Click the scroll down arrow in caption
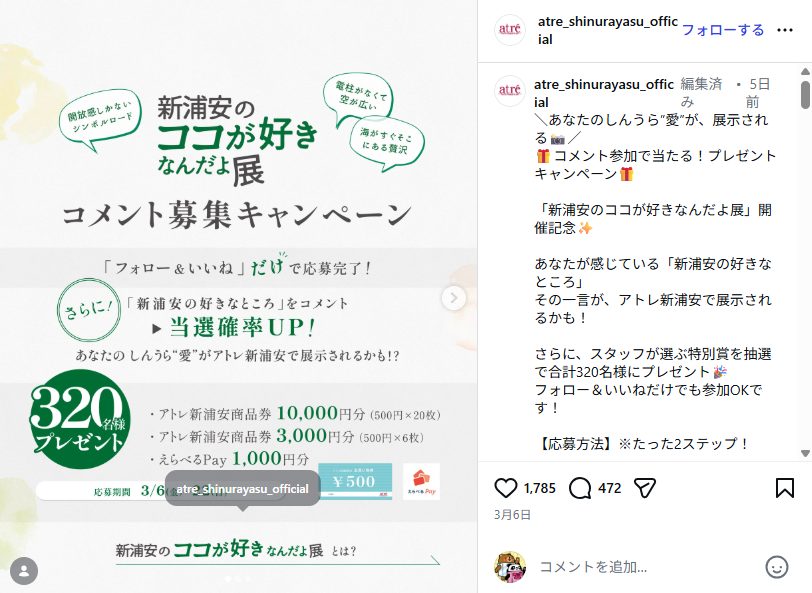 pyautogui.click(x=805, y=453)
